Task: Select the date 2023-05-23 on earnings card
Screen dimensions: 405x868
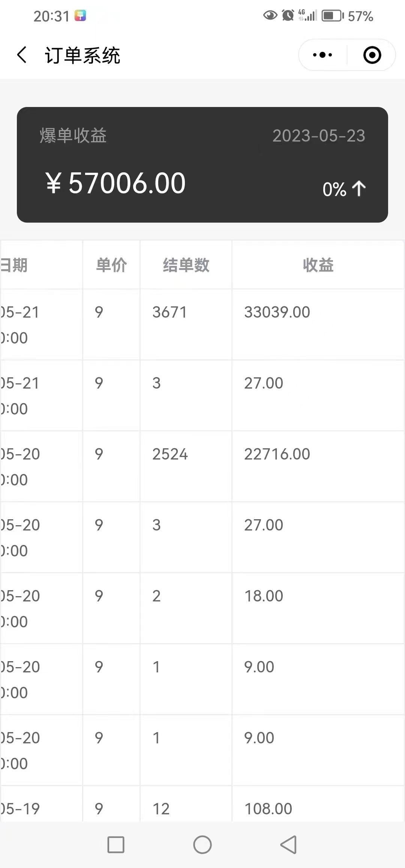Action: pyautogui.click(x=319, y=136)
